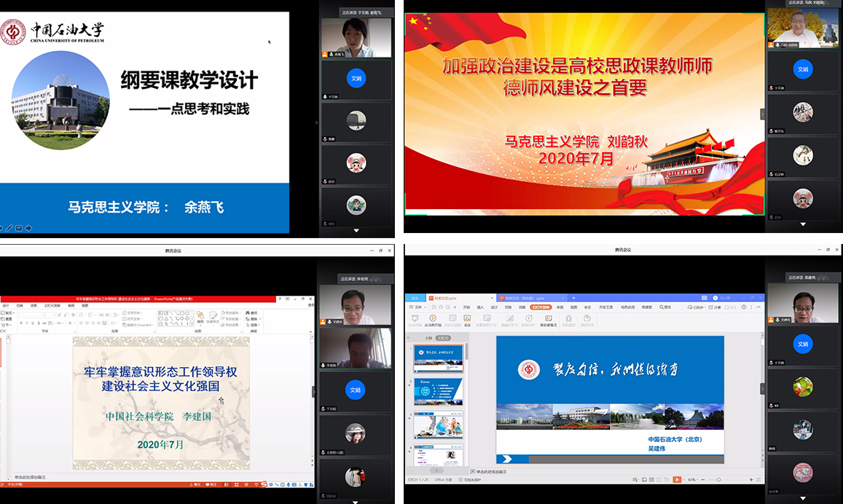Viewport: 843px width, 504px height.
Task: Open a new tab with WPS plus icon
Action: tap(573, 298)
